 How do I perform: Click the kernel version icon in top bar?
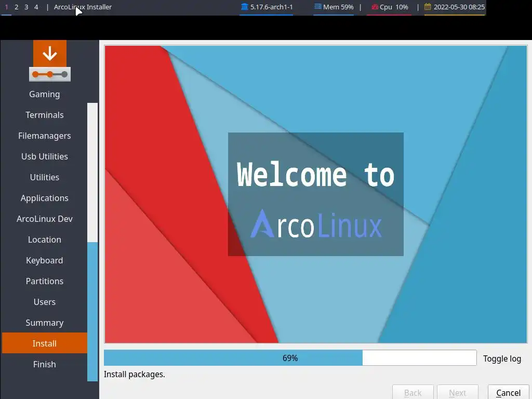click(x=244, y=6)
